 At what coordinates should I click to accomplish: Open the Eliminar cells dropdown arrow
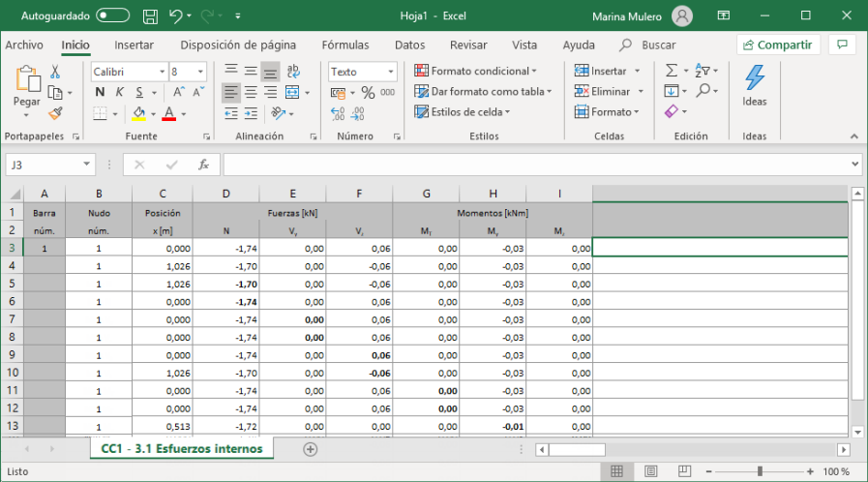click(x=641, y=92)
